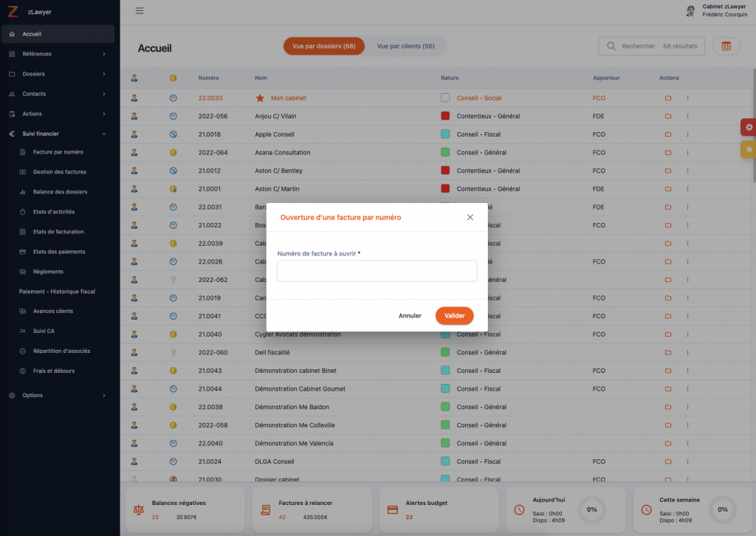Go to Balance des dossiers
The height and width of the screenshot is (536, 756).
60,192
